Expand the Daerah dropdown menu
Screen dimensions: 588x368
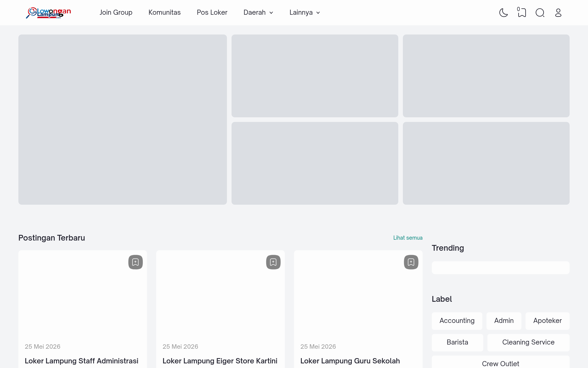pos(258,12)
